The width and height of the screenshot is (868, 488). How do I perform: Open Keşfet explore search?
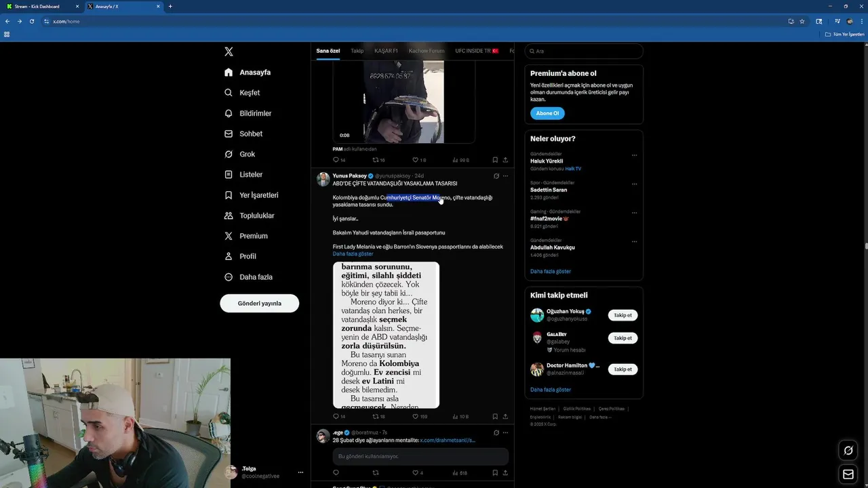click(x=242, y=93)
